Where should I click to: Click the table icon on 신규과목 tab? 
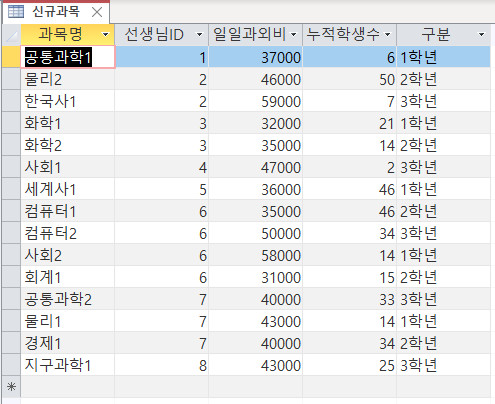tap(16, 12)
